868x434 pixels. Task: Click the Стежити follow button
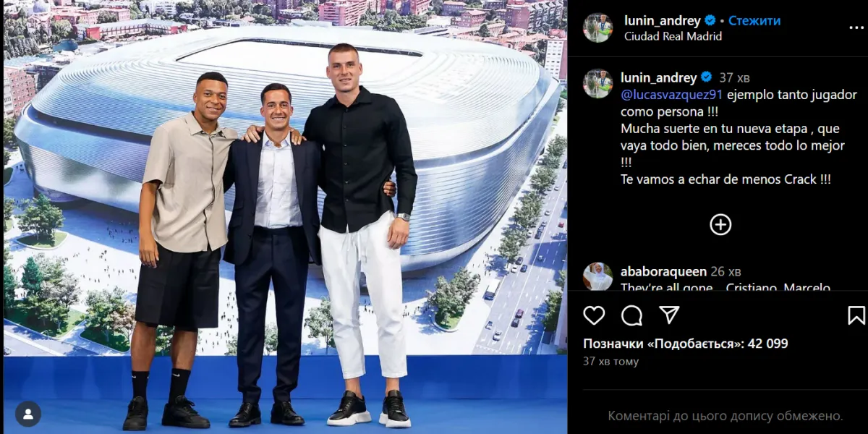[754, 20]
